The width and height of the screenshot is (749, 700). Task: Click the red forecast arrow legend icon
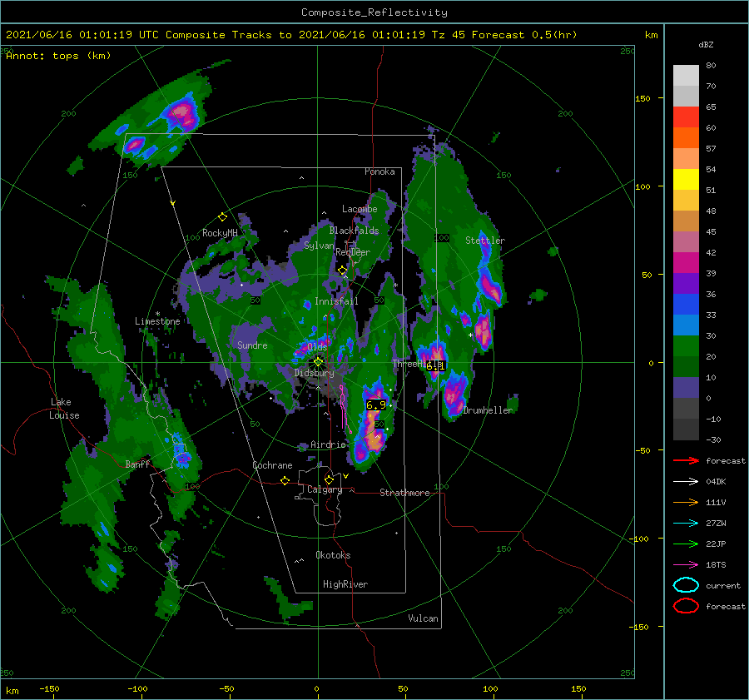[x=686, y=460]
